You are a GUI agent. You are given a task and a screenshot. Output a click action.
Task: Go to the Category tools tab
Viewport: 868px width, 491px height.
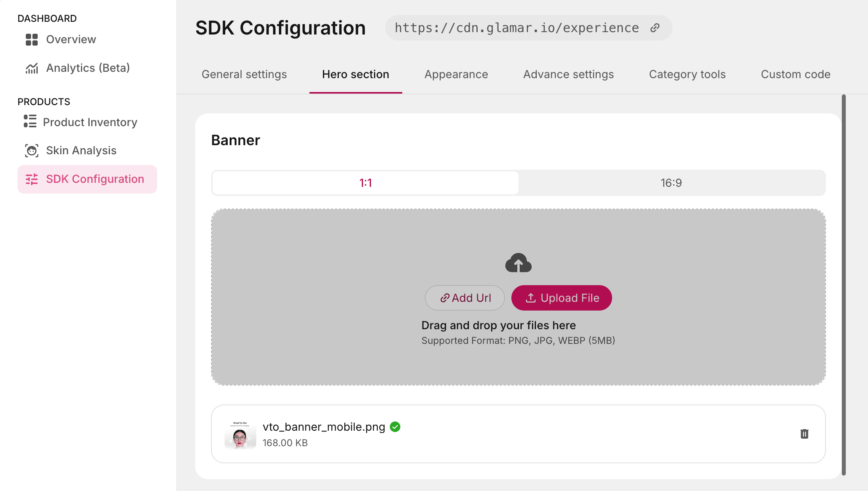pos(687,75)
